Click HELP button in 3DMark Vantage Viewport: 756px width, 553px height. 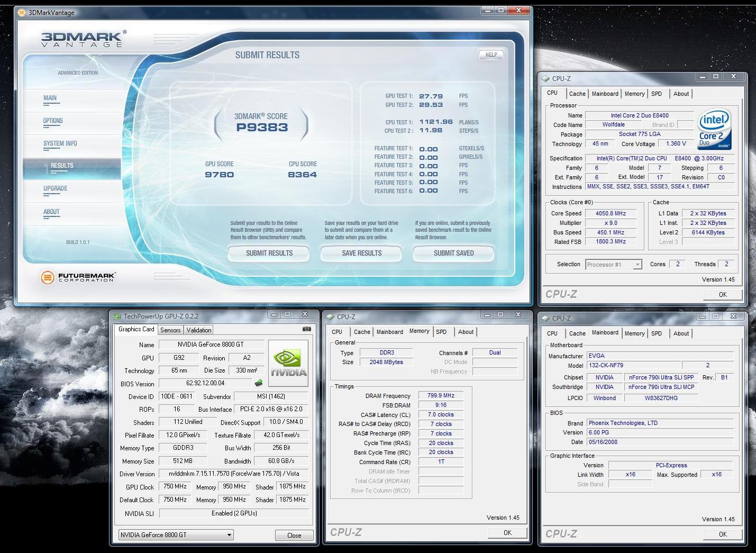(491, 55)
